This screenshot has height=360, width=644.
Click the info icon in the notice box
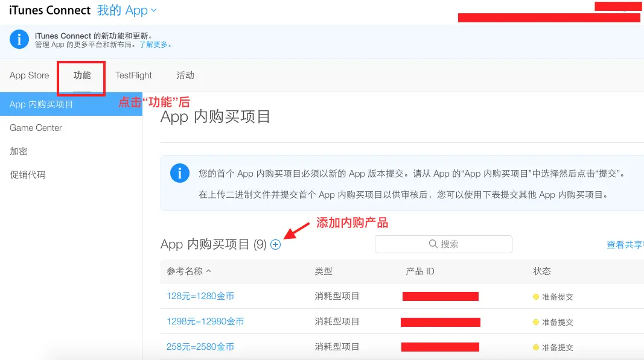tap(179, 173)
